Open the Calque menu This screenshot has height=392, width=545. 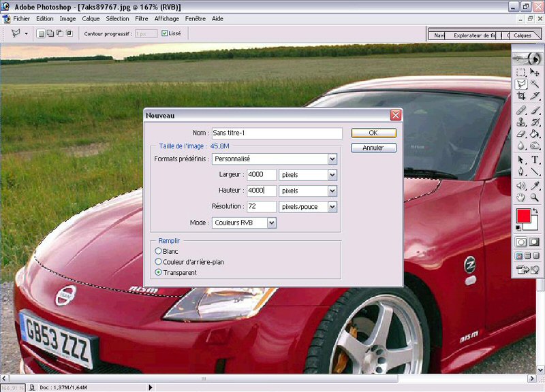pos(91,19)
